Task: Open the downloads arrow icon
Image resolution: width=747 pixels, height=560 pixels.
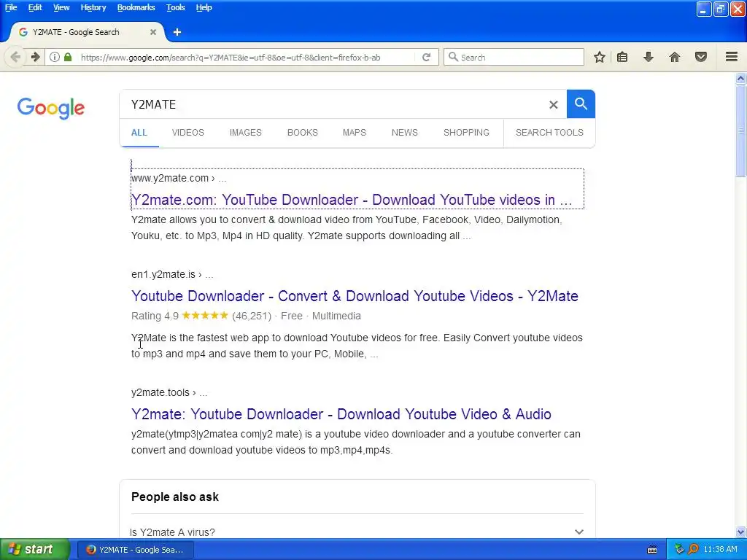Action: pos(649,57)
